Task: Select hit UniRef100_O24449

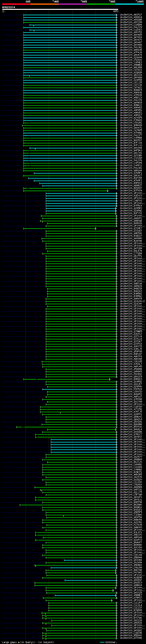Action: 131,58
